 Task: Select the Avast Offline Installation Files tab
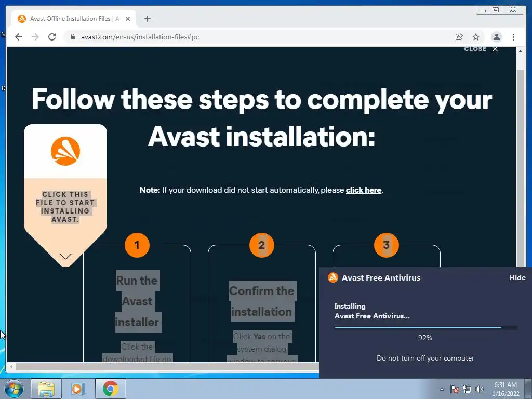click(x=74, y=19)
